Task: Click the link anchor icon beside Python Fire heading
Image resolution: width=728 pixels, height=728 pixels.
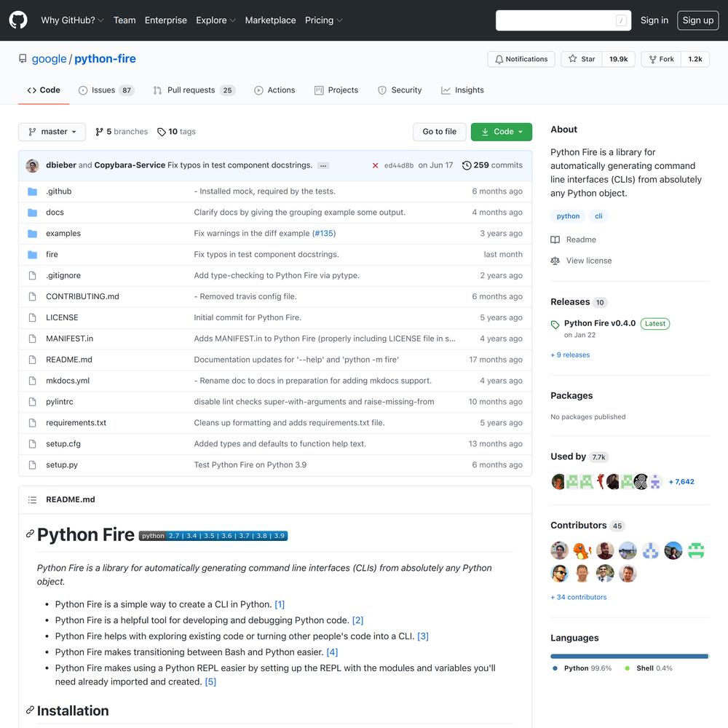Action: click(30, 534)
